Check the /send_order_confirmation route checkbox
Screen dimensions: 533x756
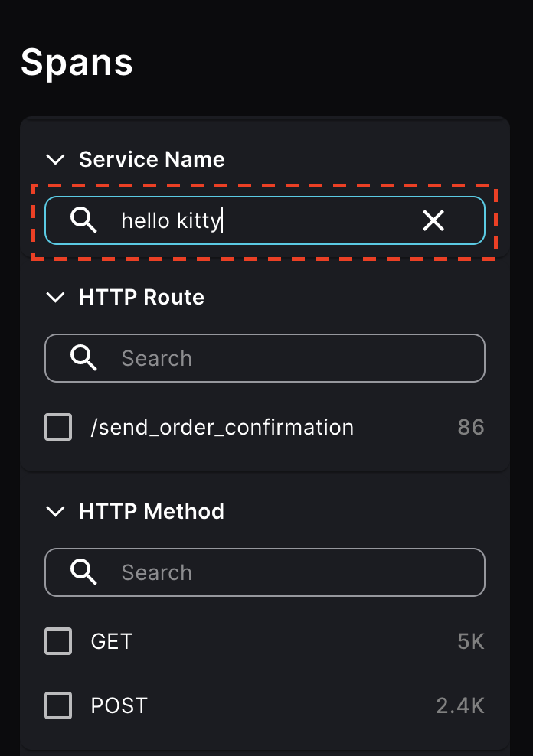pyautogui.click(x=57, y=427)
